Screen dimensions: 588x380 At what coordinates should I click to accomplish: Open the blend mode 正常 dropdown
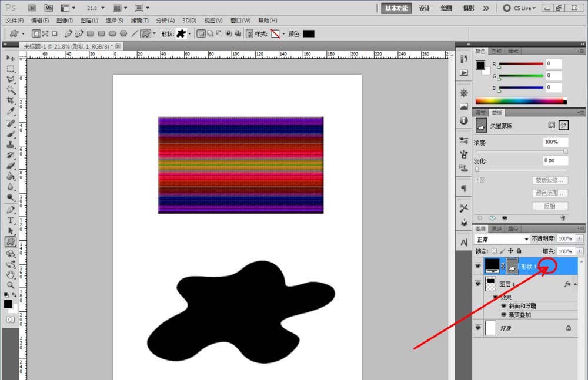pyautogui.click(x=502, y=239)
